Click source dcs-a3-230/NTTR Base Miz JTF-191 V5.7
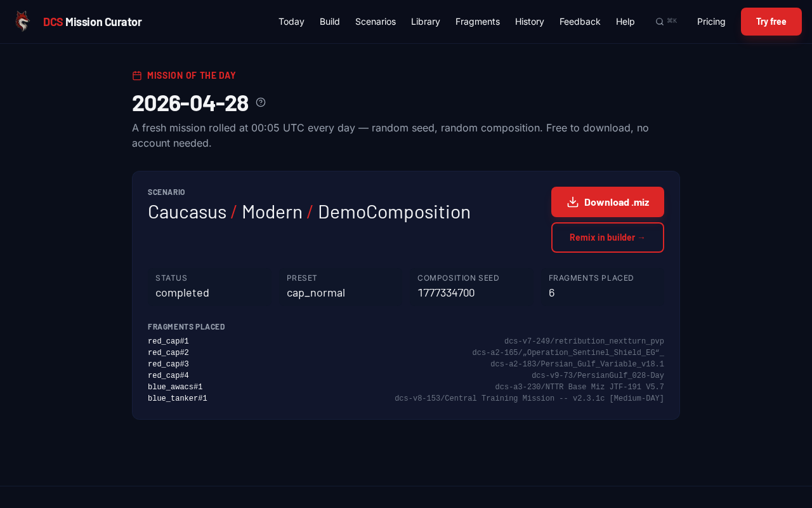This screenshot has width=812, height=508. 580,387
